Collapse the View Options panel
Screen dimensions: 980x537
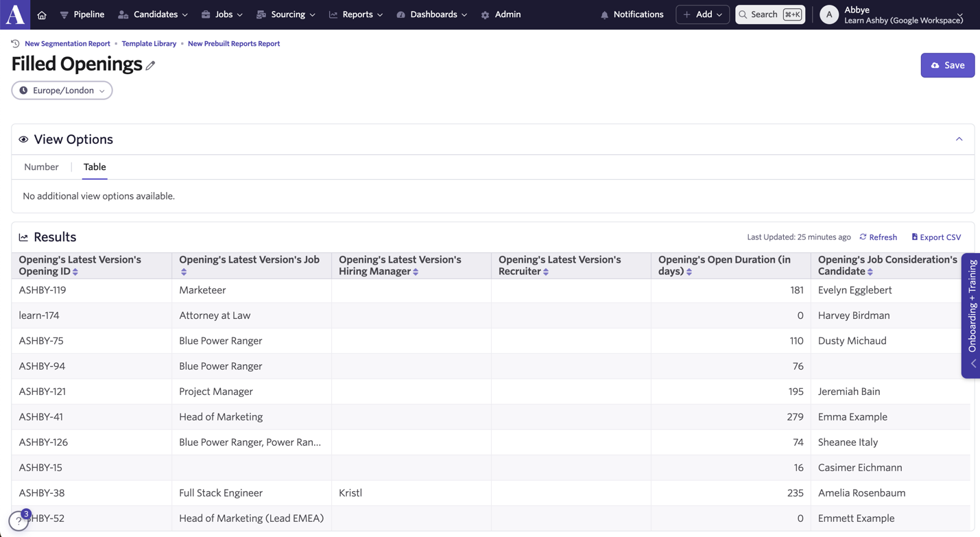[x=959, y=139]
